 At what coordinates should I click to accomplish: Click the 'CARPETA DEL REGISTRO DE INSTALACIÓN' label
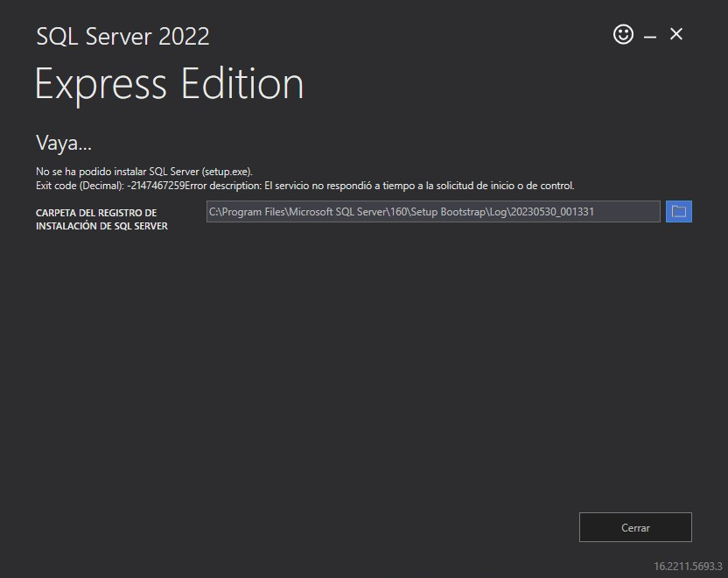(x=101, y=219)
